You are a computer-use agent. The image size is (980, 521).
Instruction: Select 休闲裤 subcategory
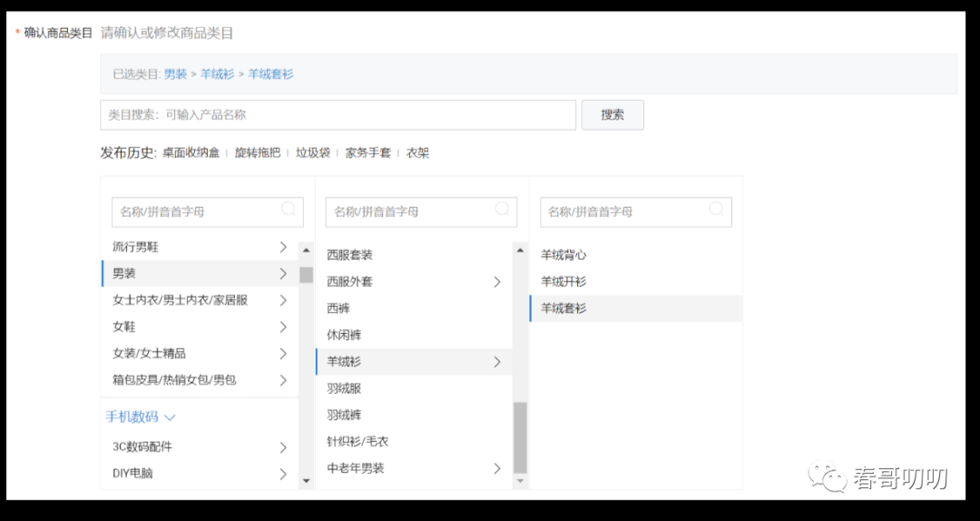(414, 335)
